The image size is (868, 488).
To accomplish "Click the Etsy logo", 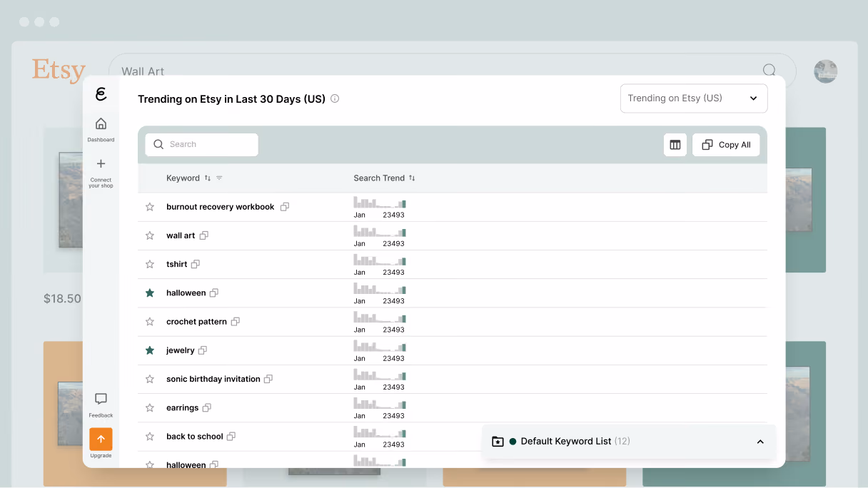I will (x=59, y=71).
